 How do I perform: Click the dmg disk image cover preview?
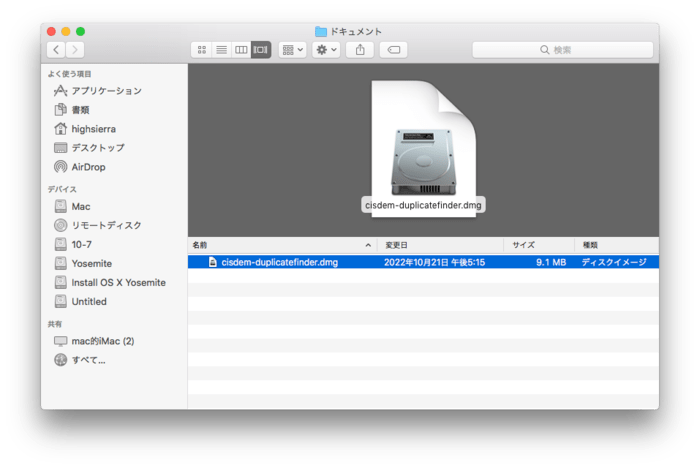point(424,149)
